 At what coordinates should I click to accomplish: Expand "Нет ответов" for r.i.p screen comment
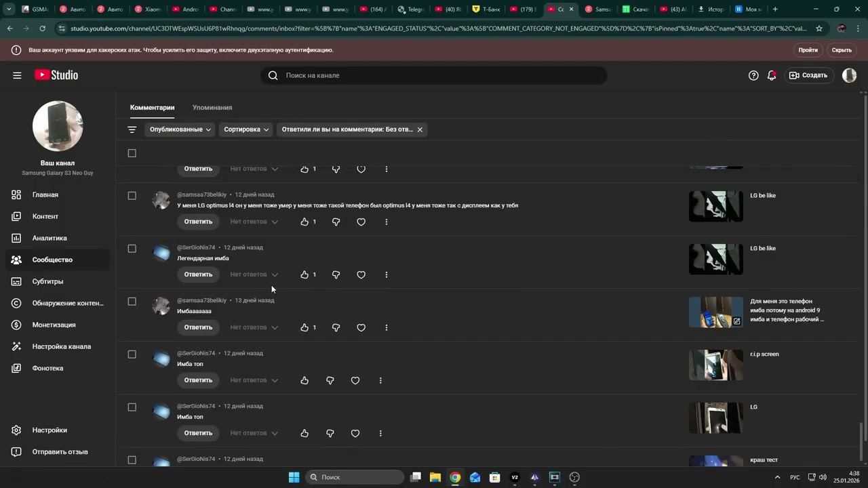pos(254,380)
